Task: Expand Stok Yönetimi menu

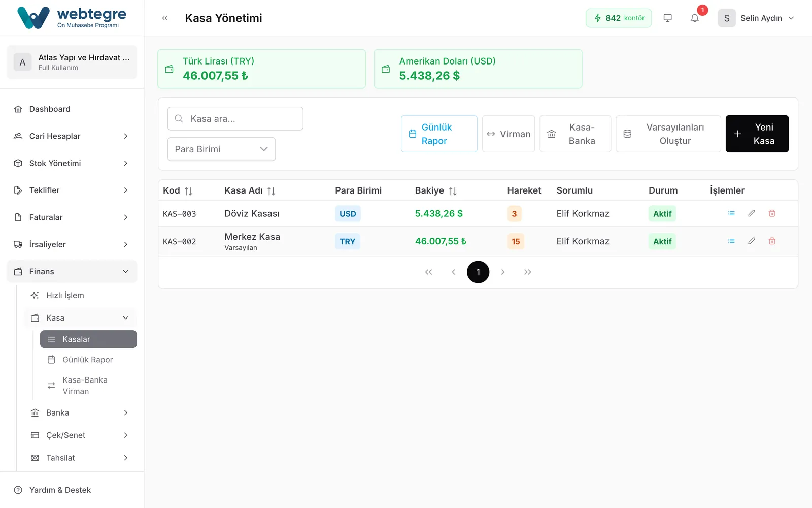Action: coord(71,163)
